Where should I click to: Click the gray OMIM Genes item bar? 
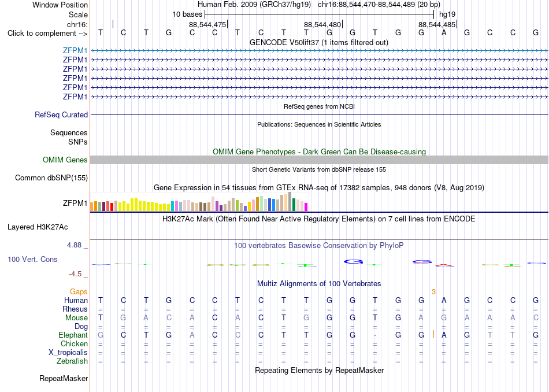pyautogui.click(x=319, y=160)
